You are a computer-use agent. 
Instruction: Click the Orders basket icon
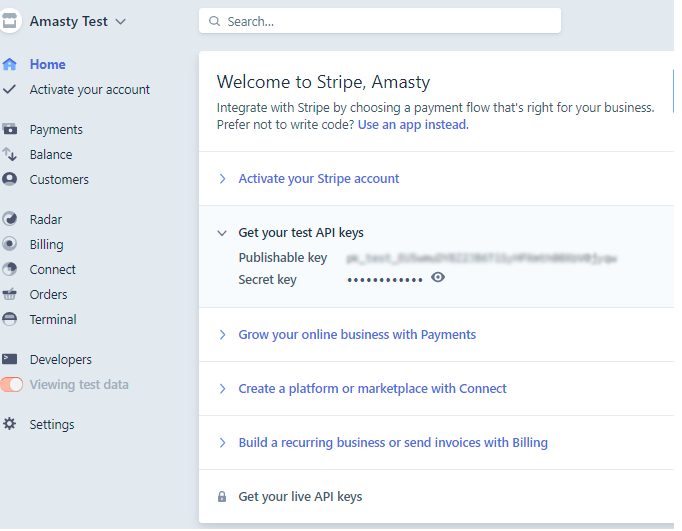[10, 294]
